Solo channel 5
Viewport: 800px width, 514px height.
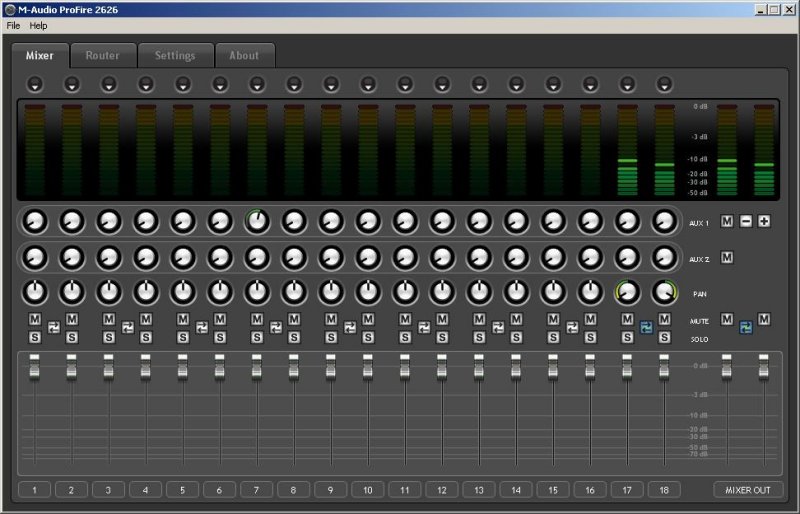183,337
